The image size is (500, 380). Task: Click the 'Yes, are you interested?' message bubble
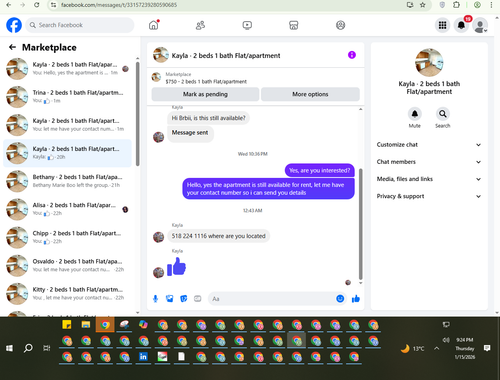[x=319, y=170]
